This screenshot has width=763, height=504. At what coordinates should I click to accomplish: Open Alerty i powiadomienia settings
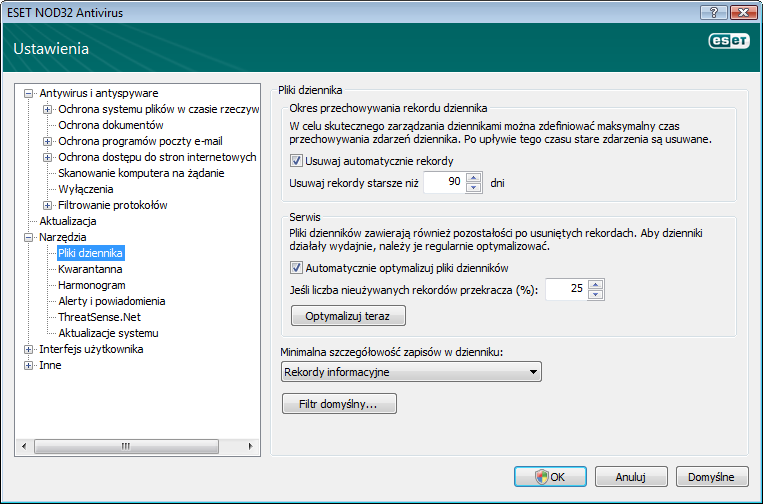[x=111, y=301]
